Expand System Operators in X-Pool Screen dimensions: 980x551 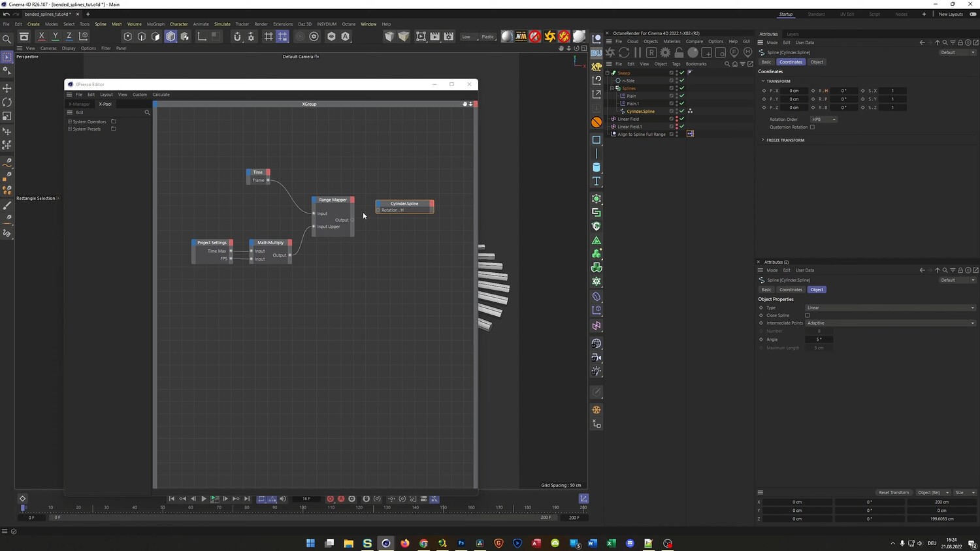point(70,121)
